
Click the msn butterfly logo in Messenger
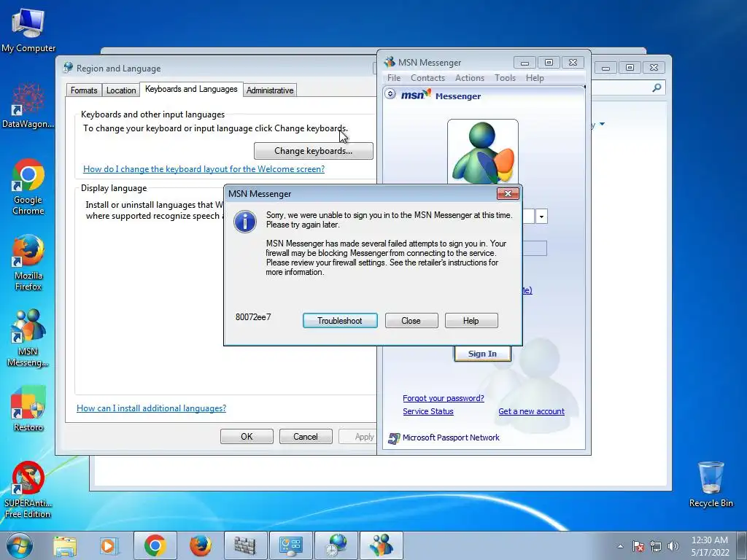[x=416, y=94]
